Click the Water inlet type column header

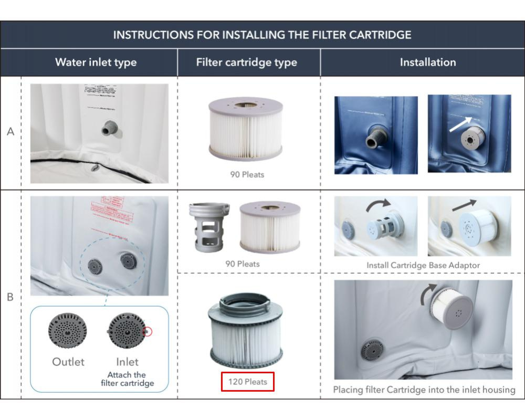[x=96, y=62]
